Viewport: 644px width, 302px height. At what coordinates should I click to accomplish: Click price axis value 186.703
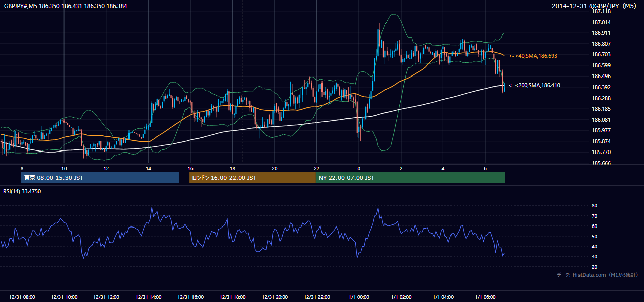click(601, 54)
